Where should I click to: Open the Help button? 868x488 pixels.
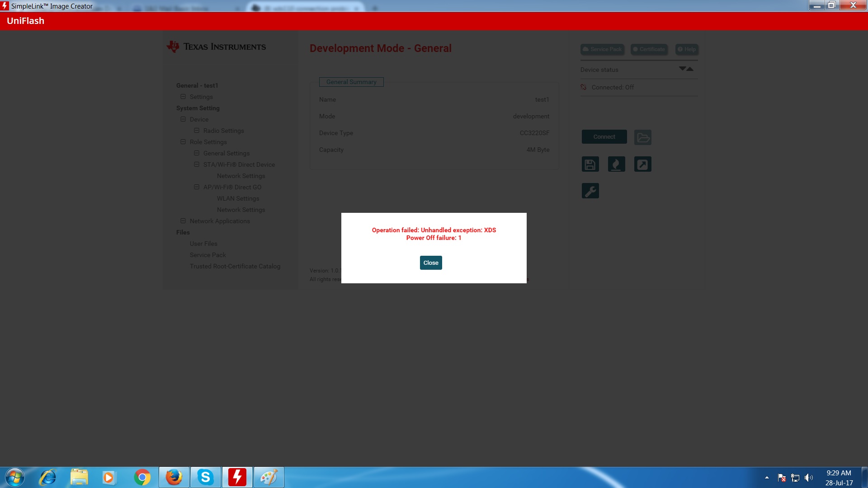click(687, 49)
